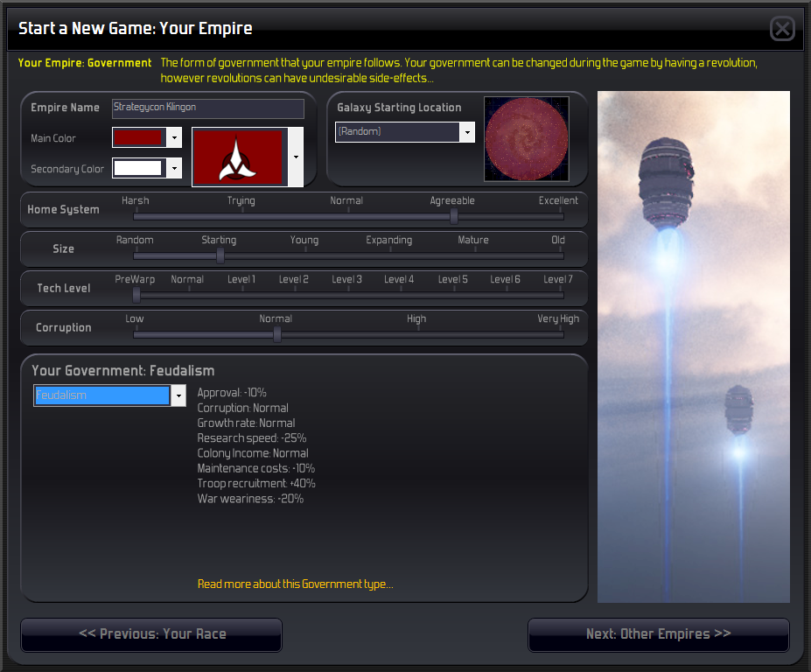Screen dimensions: 811x672
Task: Set Tech Level to Level 5
Action: pyautogui.click(x=453, y=279)
